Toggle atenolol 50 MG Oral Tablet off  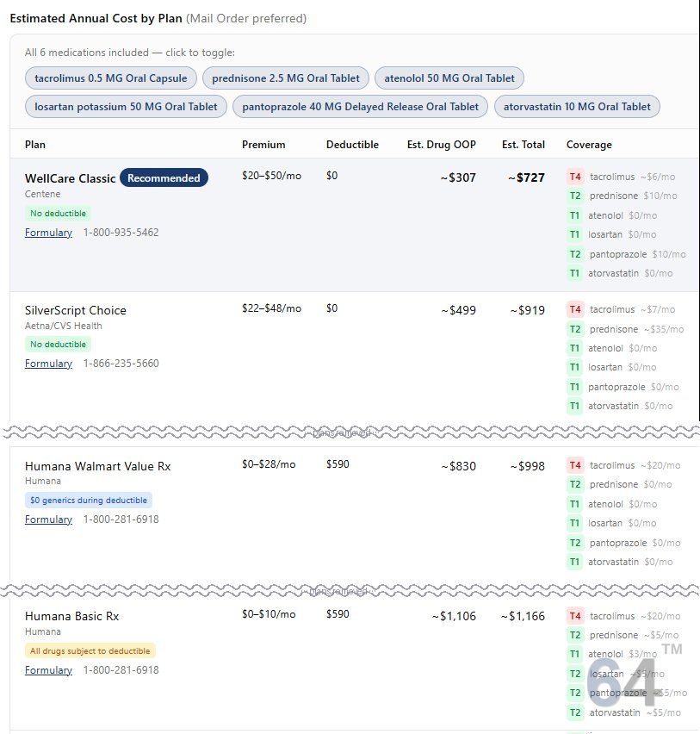[x=449, y=78]
